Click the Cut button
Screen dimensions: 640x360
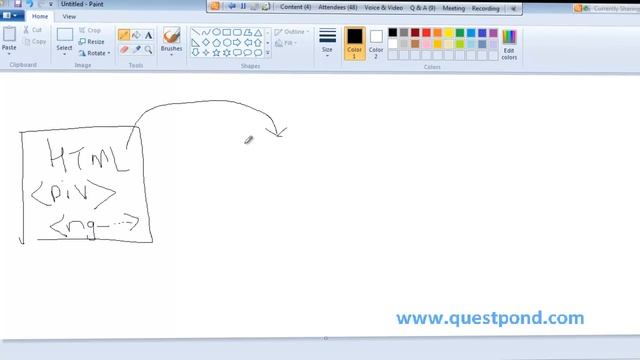point(33,30)
